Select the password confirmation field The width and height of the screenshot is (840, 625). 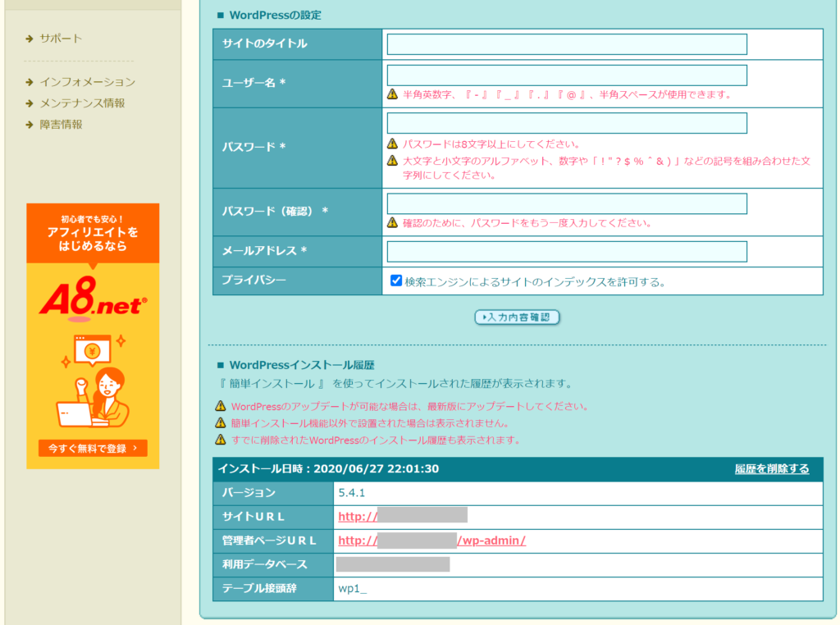(x=566, y=203)
